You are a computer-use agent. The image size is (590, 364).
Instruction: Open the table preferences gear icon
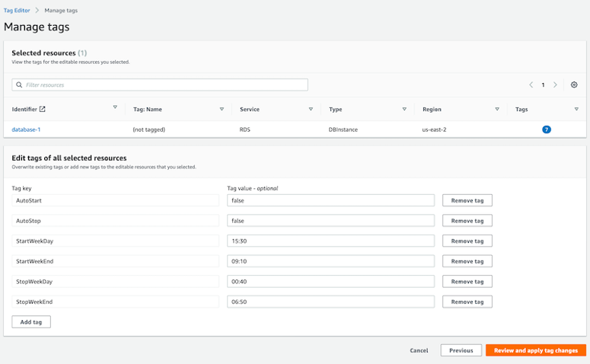574,85
